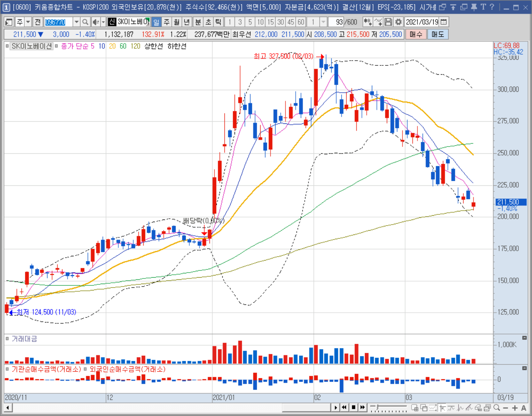
Task: Click the magnifier zoom icon at bottom toolbar
Action: (x=497, y=408)
